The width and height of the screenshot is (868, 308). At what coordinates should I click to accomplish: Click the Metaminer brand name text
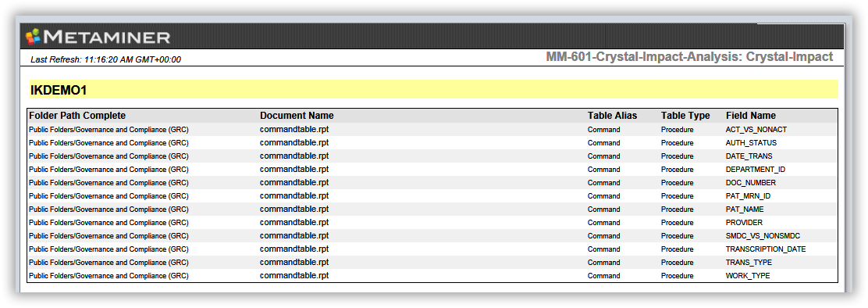(107, 37)
